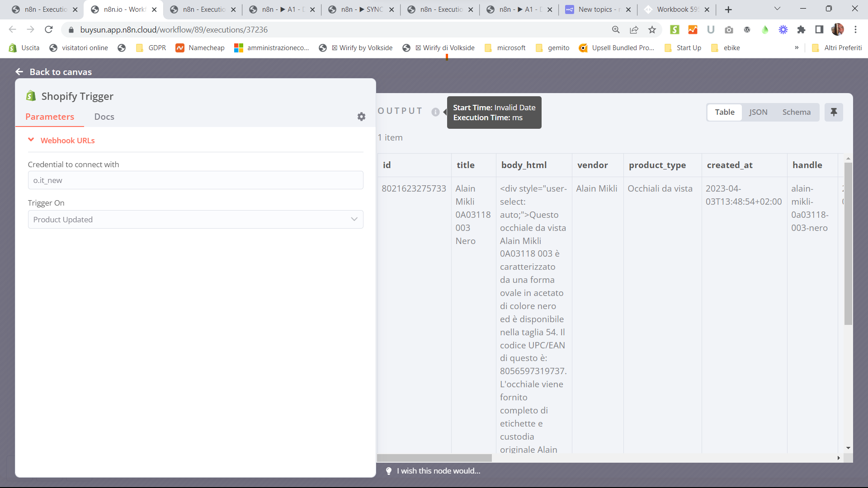868x488 pixels.
Task: Click the node settings gear icon
Action: (361, 117)
